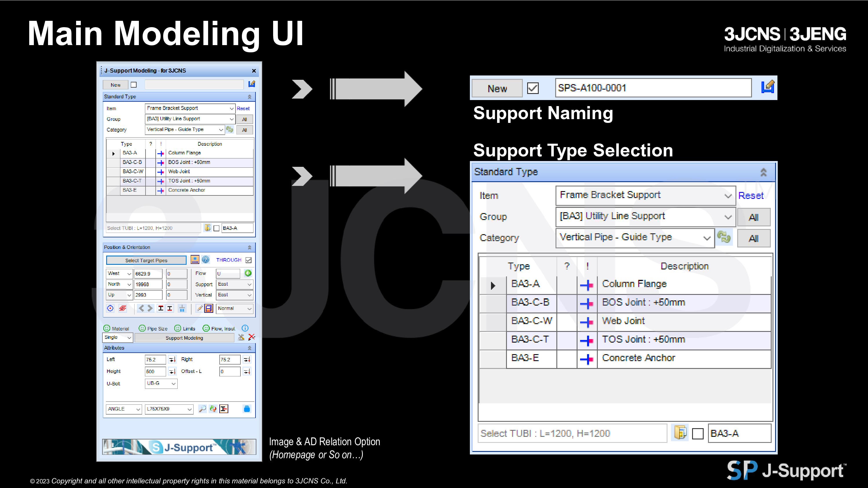Image resolution: width=868 pixels, height=488 pixels.
Task: Open the West direction dropdown
Action: click(119, 273)
